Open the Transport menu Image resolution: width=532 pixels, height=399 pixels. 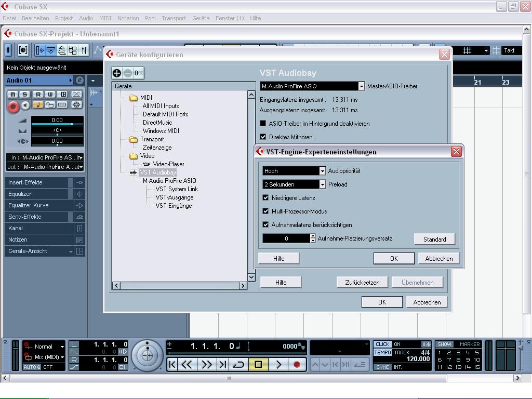[x=174, y=18]
